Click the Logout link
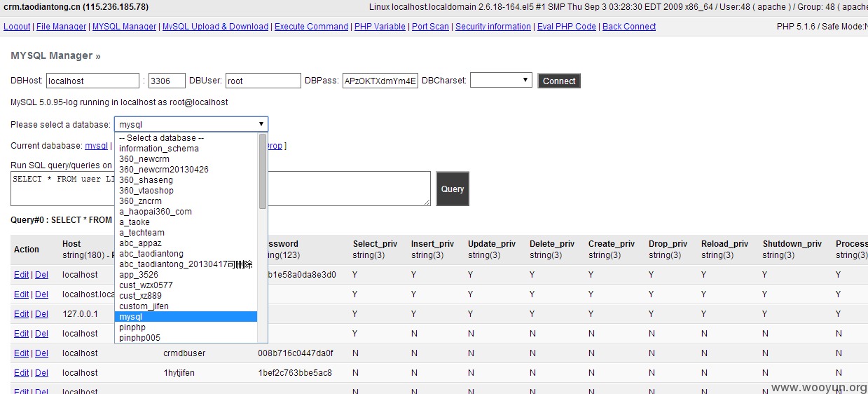 pos(17,27)
